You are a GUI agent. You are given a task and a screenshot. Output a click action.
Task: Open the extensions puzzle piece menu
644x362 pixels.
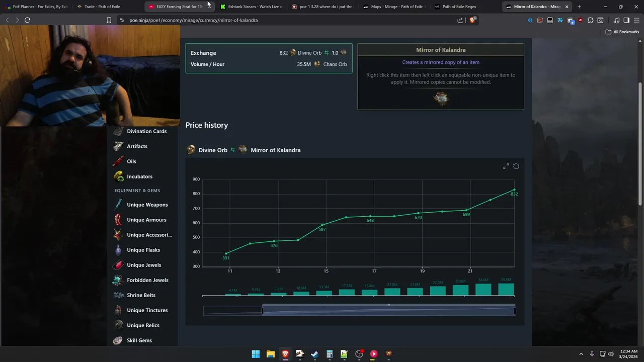click(x=590, y=20)
